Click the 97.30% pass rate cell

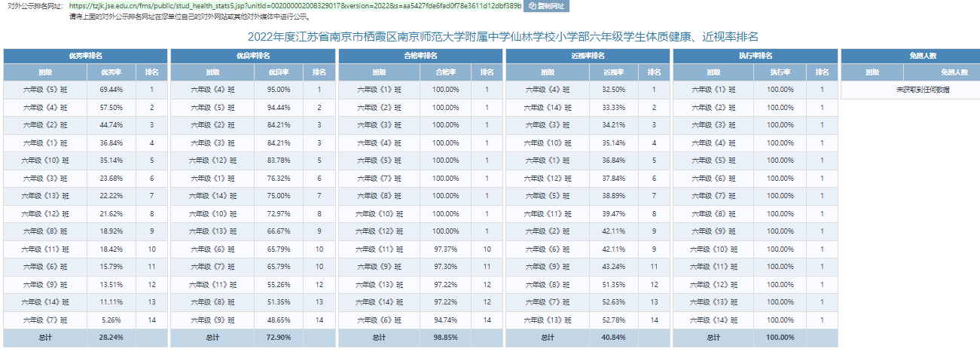click(445, 267)
